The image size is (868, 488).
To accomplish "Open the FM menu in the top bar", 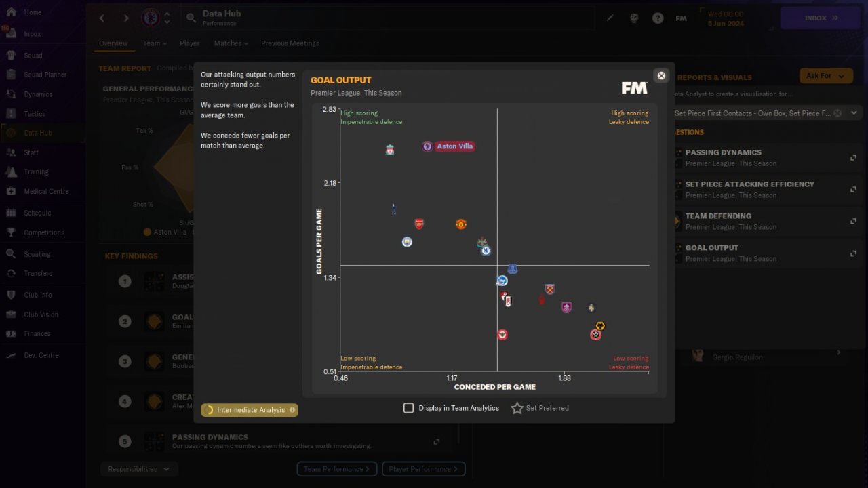I will click(x=682, y=18).
